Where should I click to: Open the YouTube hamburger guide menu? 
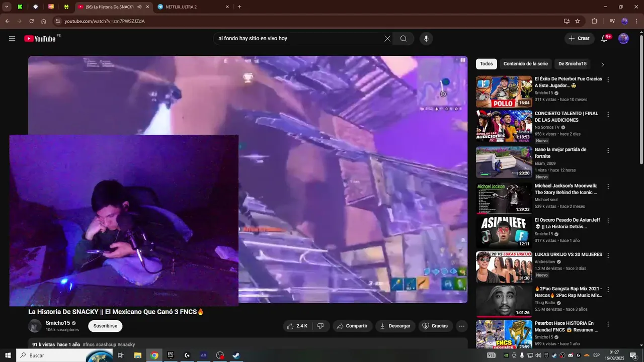(x=12, y=39)
